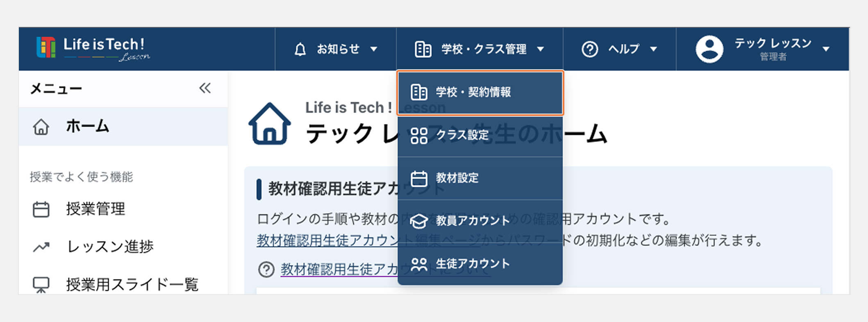Click the 授業でよく使う機能 section label
Viewport: 868px width, 322px height.
82,177
